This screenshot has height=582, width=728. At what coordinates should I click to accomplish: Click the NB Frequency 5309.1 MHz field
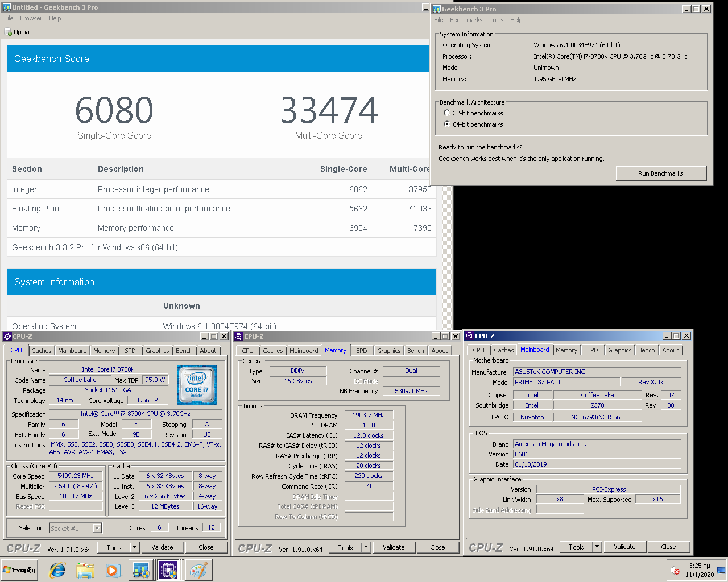coord(411,391)
